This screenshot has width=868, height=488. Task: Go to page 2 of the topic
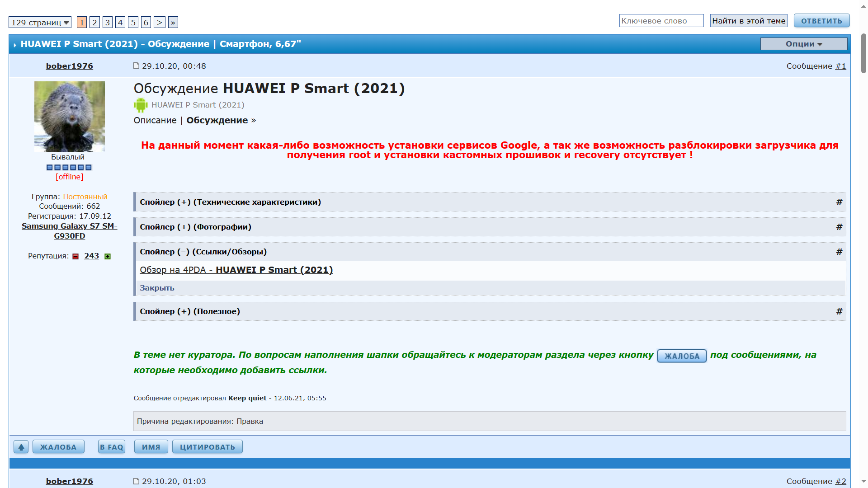point(94,22)
